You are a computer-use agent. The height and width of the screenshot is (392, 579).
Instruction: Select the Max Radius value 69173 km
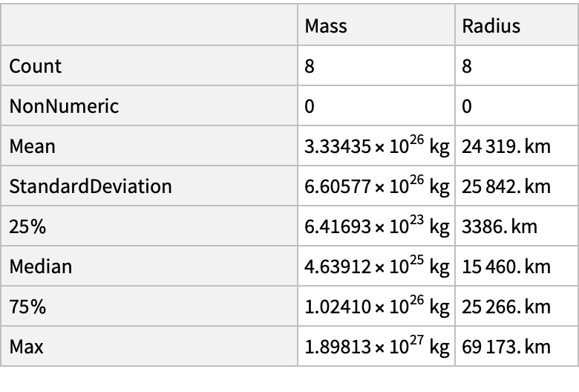coord(506,346)
